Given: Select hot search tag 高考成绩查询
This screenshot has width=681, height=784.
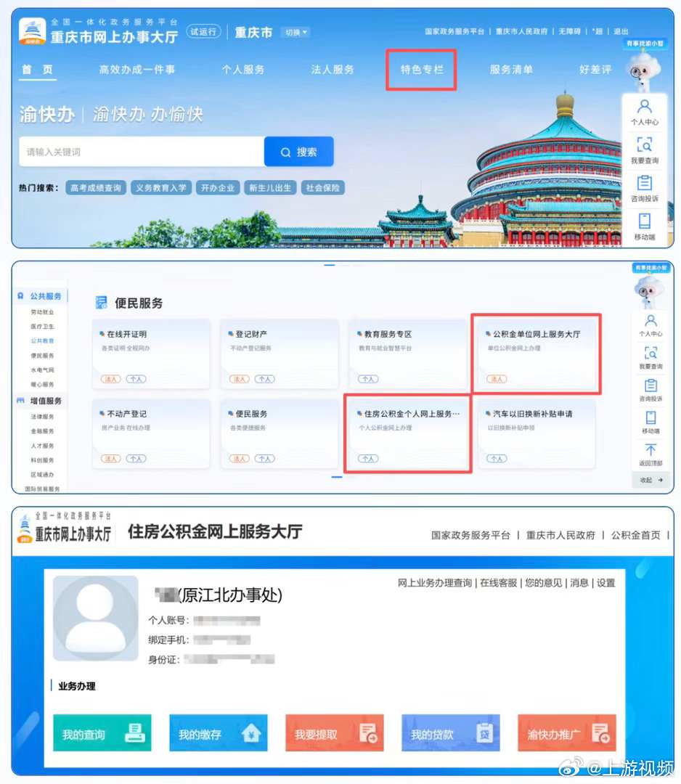Looking at the screenshot, I should point(96,188).
